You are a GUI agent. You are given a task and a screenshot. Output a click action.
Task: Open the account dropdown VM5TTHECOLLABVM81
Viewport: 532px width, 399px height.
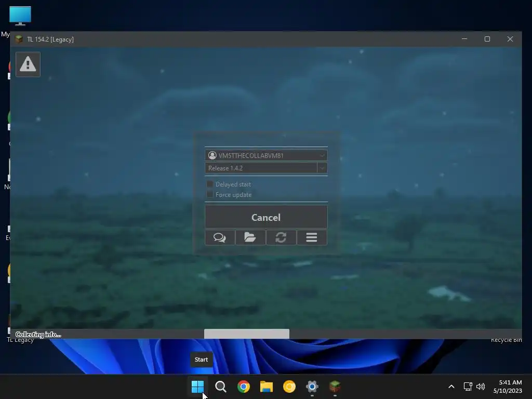pos(266,155)
